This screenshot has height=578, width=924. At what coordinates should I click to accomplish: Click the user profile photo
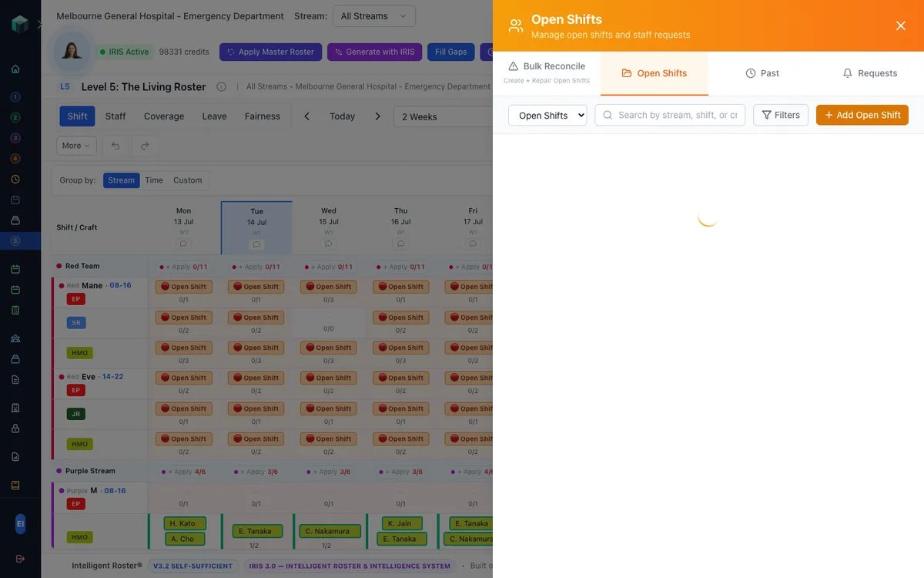(72, 52)
